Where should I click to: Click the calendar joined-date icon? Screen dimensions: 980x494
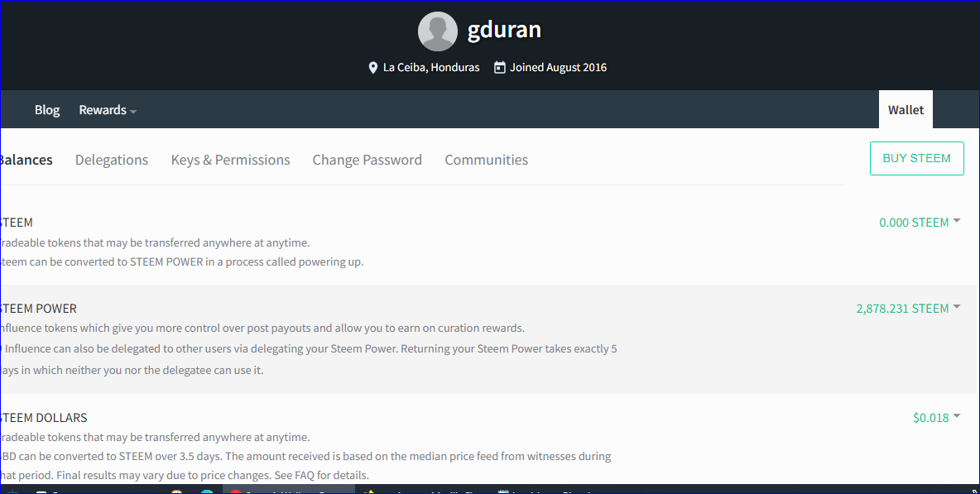pos(499,68)
